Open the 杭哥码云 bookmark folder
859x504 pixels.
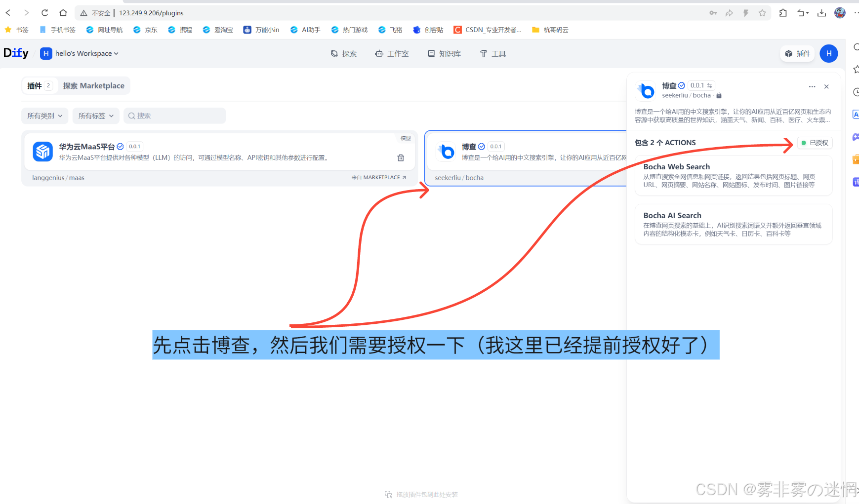click(x=550, y=30)
